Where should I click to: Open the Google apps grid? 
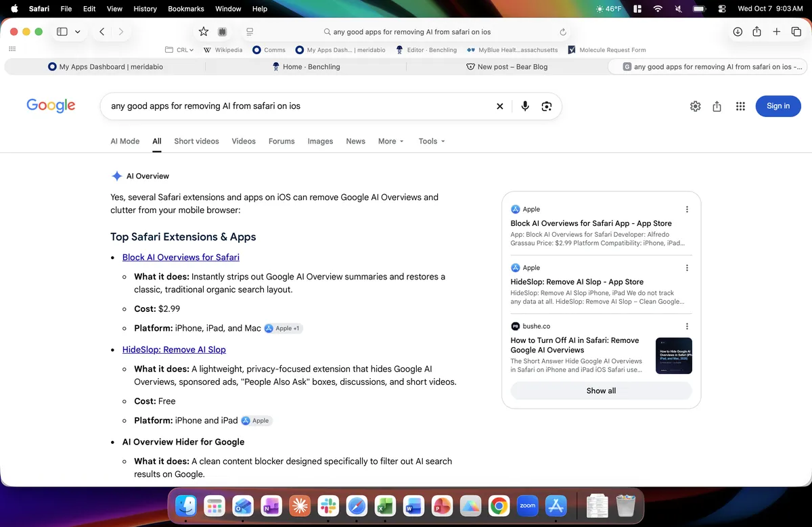click(740, 106)
